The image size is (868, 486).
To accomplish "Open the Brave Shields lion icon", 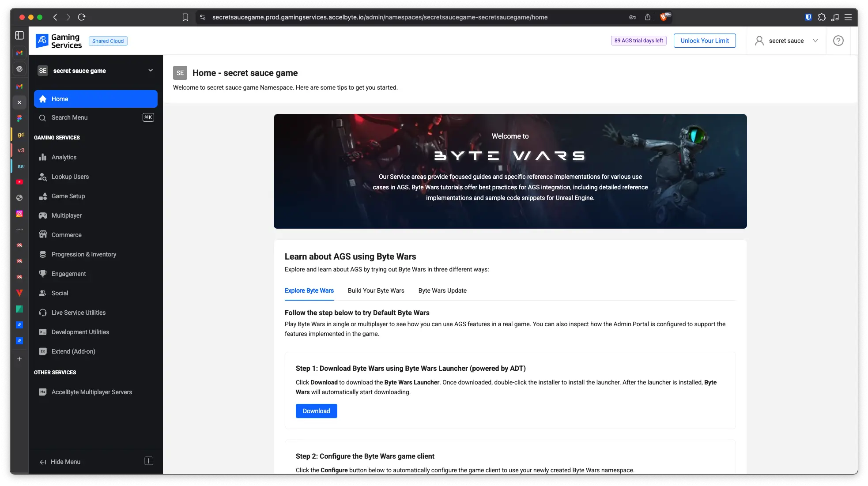I will pos(664,17).
